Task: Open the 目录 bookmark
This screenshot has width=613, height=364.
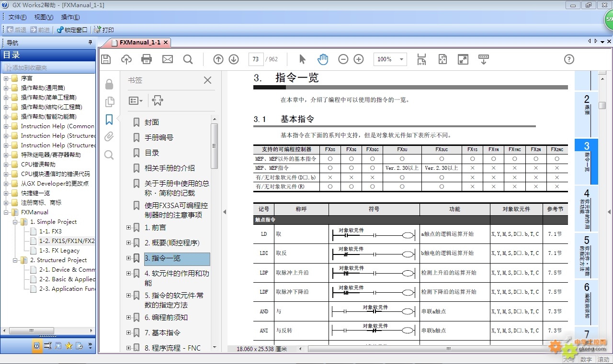Action: [x=152, y=153]
